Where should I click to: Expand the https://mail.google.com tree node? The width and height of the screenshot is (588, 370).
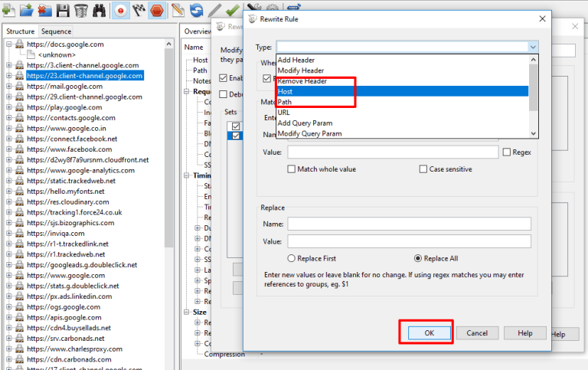tap(10, 87)
